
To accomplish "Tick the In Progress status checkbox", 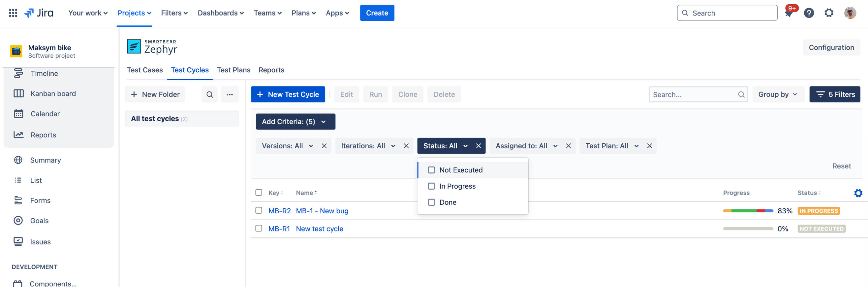I will 431,186.
